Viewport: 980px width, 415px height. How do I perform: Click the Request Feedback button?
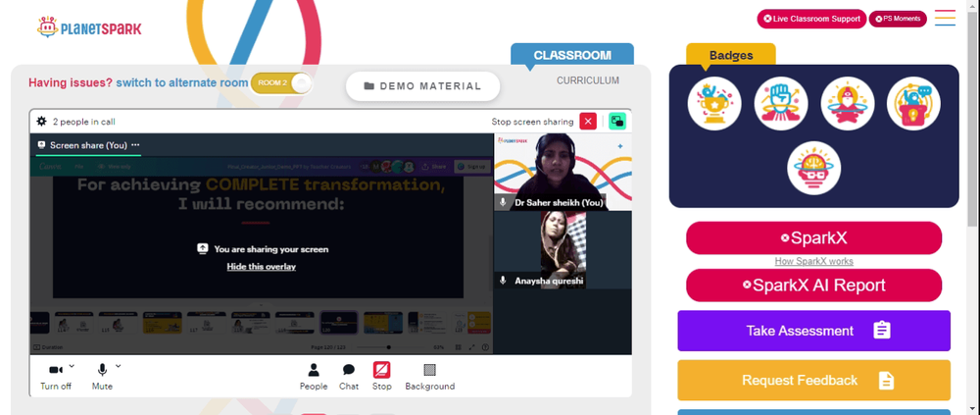coord(813,380)
